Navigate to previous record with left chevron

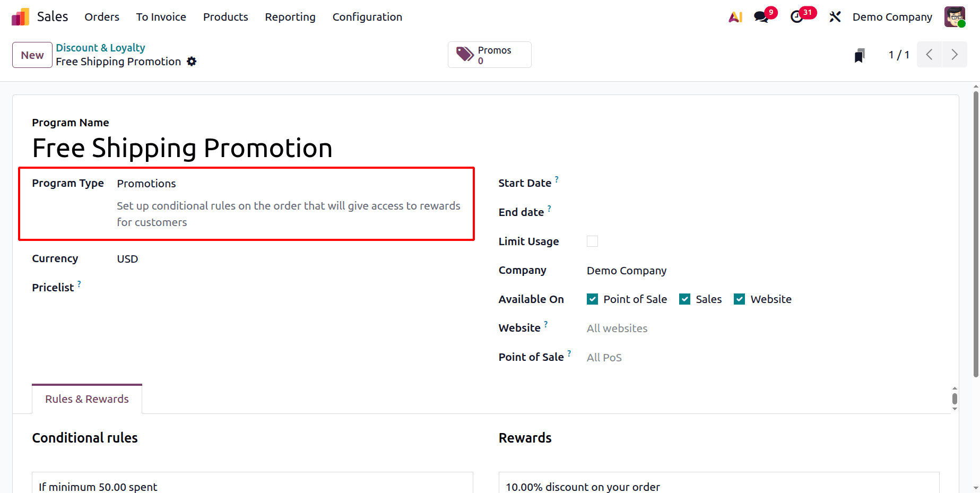(929, 55)
